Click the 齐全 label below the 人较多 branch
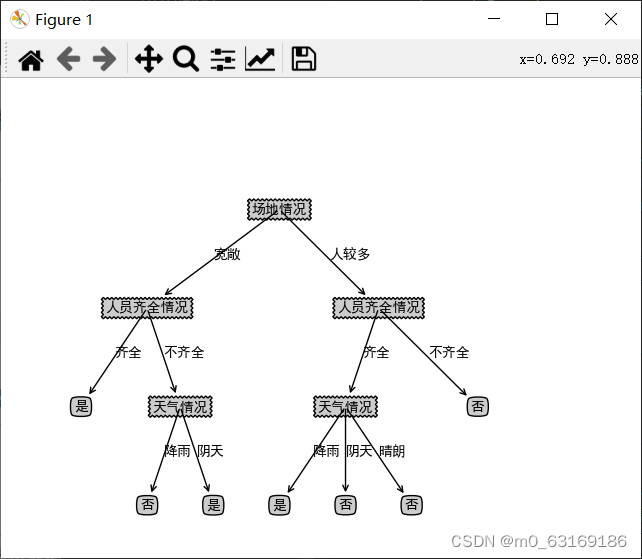This screenshot has width=642, height=559. tap(376, 353)
